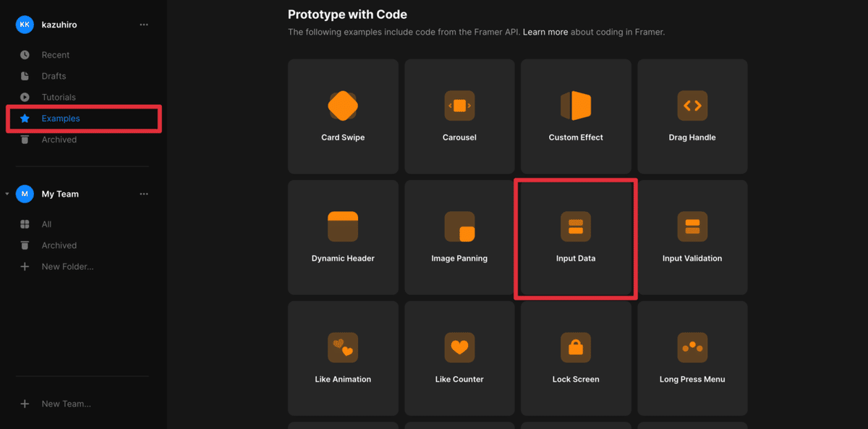The image size is (868, 429).
Task: Open the Drag Handle example icon
Action: [692, 106]
